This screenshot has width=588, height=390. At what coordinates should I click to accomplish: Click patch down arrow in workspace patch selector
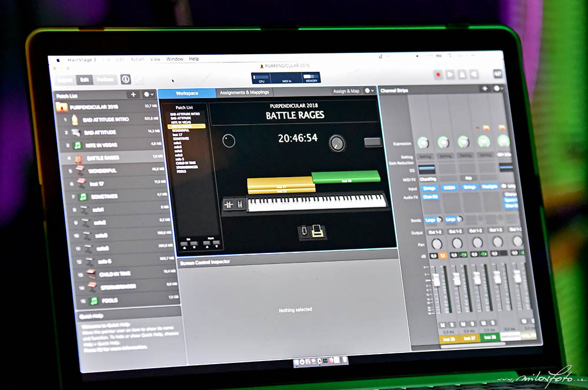[x=216, y=244]
